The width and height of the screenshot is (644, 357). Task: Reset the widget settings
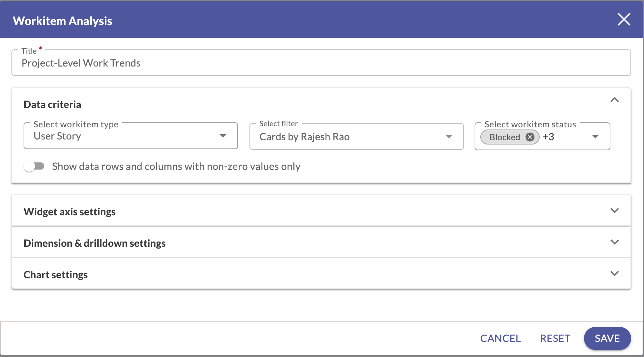[x=555, y=338]
